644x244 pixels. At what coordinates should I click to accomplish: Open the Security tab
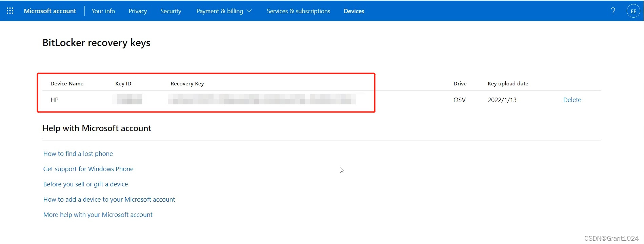pos(171,11)
